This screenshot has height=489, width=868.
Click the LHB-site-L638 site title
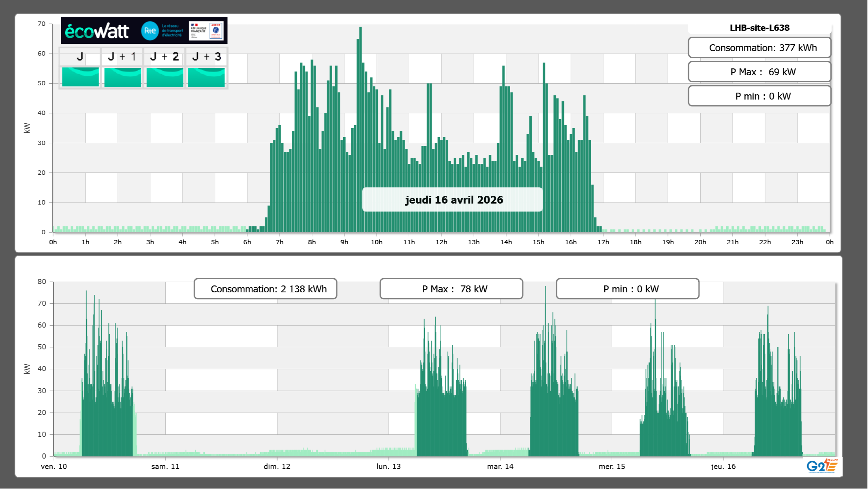click(x=759, y=28)
